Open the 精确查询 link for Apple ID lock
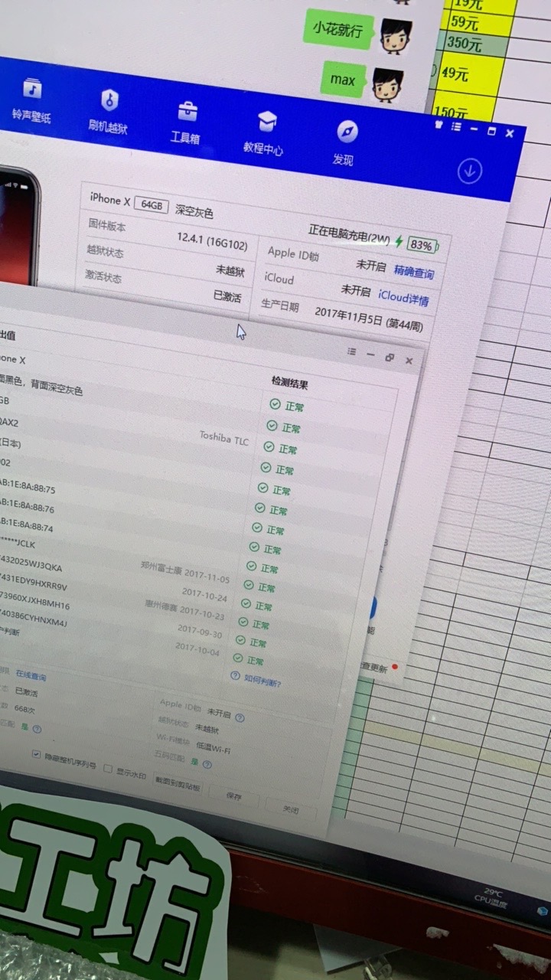 tap(414, 272)
